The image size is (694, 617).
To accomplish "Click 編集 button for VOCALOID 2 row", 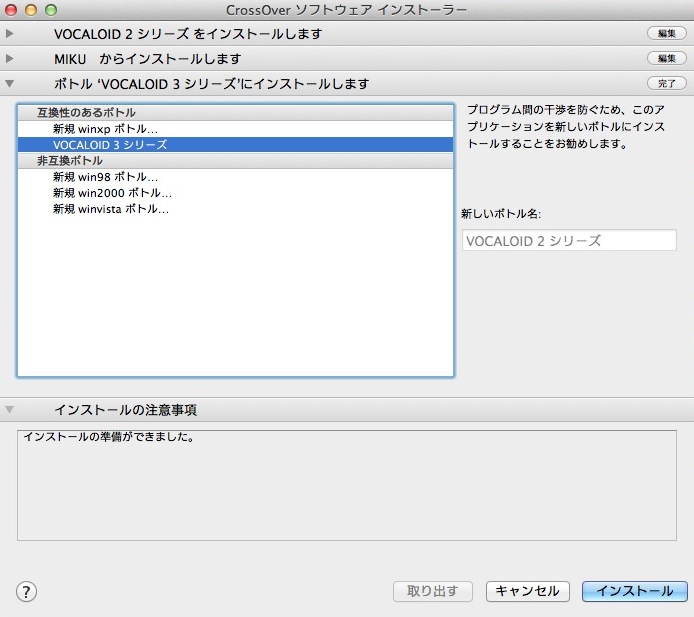I will 667,33.
